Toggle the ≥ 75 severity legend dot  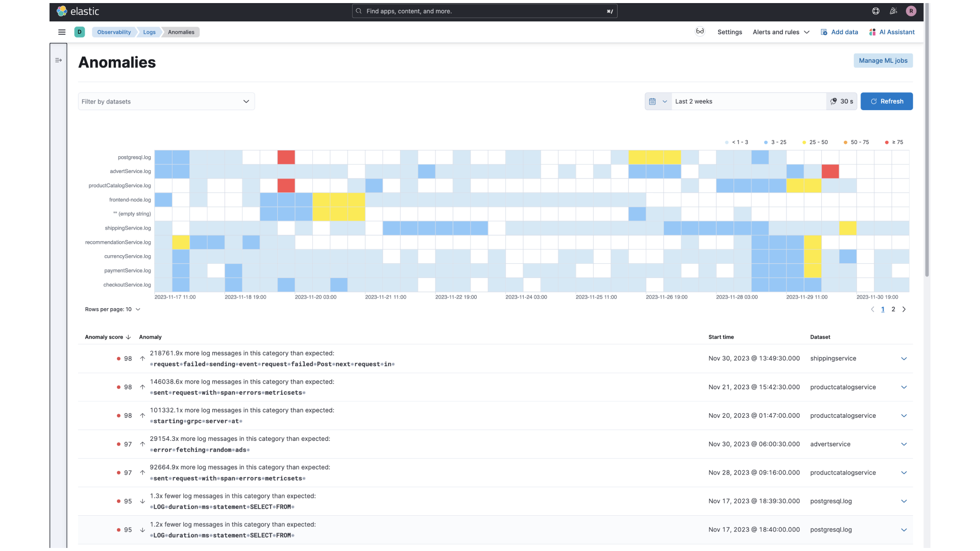coord(887,142)
